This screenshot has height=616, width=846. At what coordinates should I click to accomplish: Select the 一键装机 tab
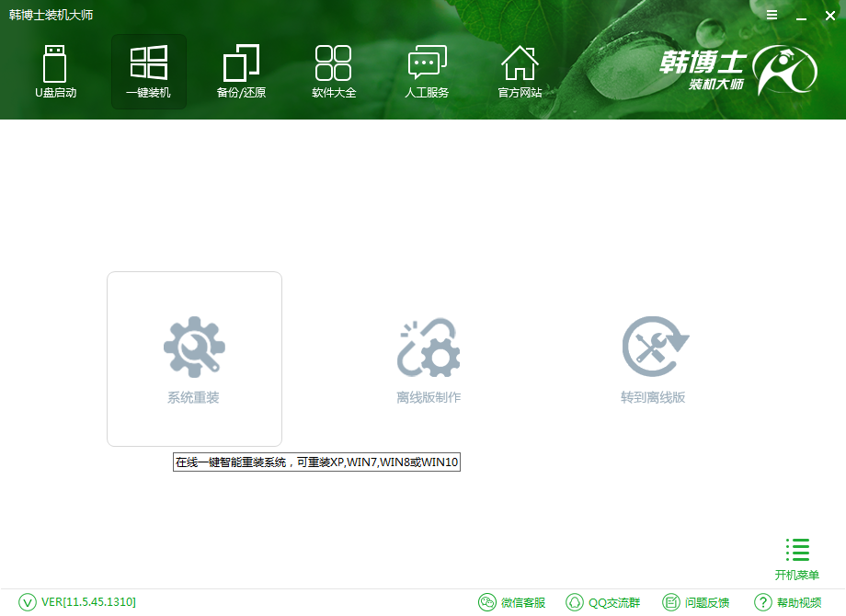pyautogui.click(x=148, y=72)
